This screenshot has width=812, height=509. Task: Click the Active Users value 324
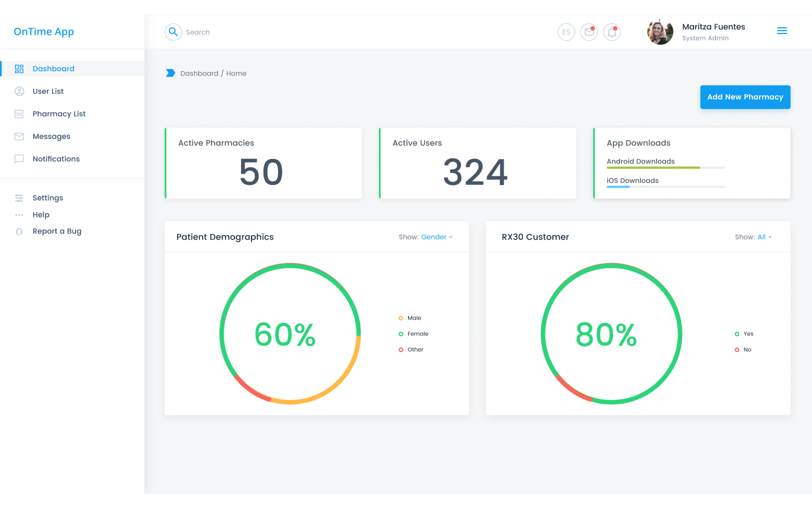[475, 172]
